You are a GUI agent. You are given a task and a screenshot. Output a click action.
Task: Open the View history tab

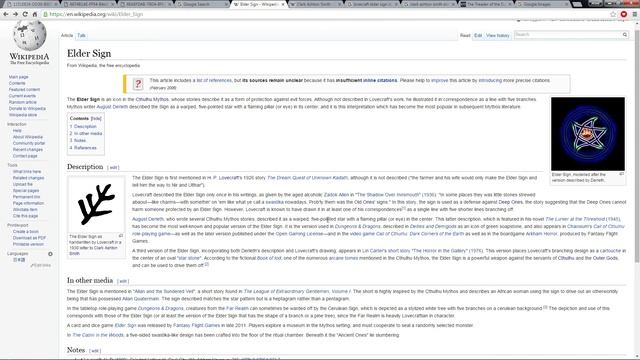click(x=498, y=36)
